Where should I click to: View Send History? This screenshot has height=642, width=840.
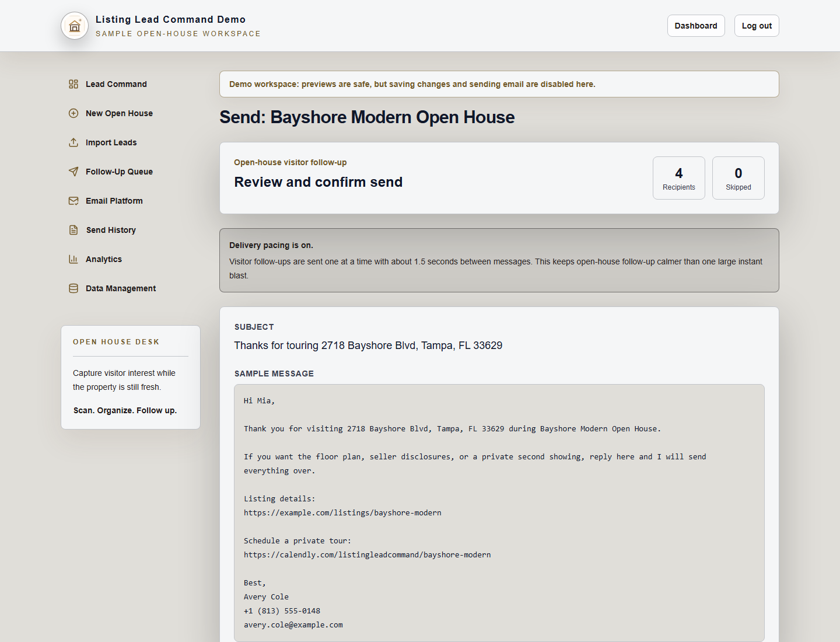[111, 230]
